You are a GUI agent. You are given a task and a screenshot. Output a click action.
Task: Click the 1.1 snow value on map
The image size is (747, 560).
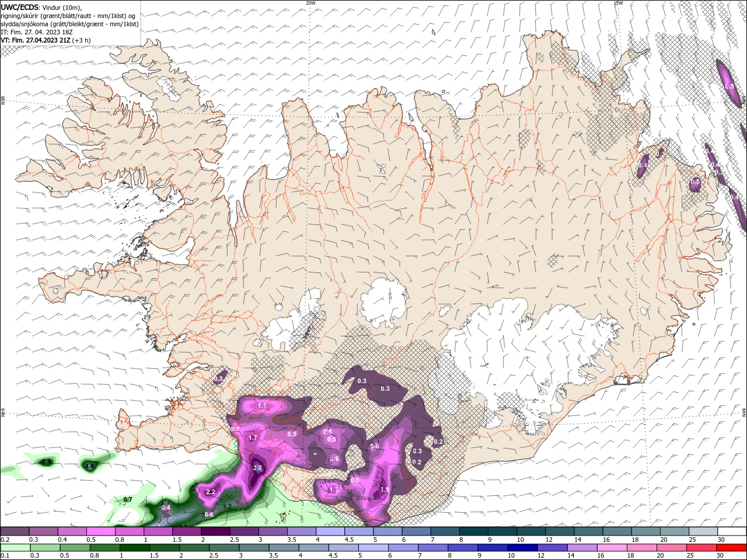[262, 405]
